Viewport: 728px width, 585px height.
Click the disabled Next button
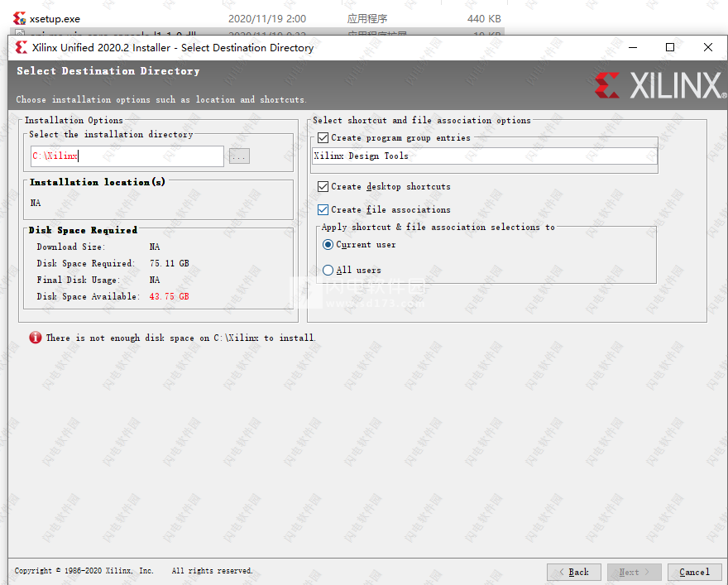635,572
